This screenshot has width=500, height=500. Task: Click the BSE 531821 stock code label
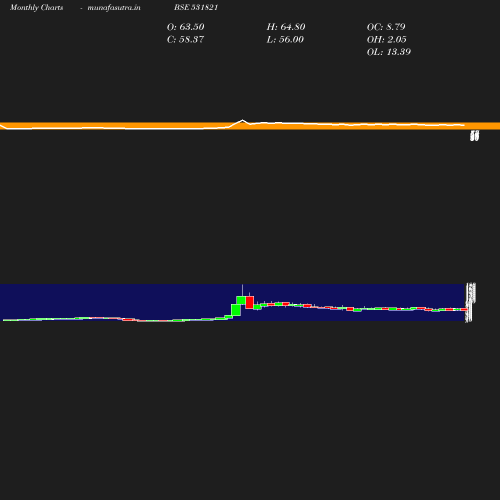196,7
